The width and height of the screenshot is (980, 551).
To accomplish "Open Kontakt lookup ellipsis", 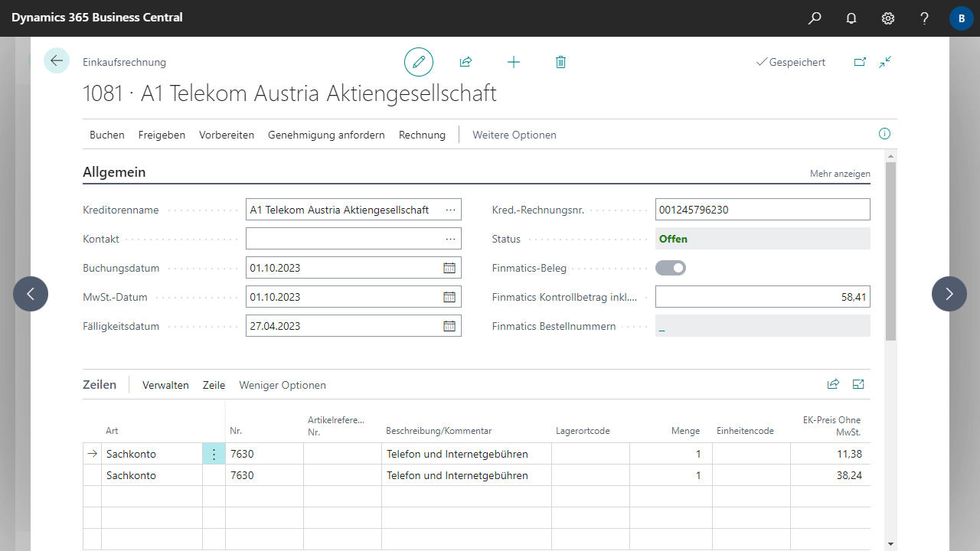I will 450,239.
